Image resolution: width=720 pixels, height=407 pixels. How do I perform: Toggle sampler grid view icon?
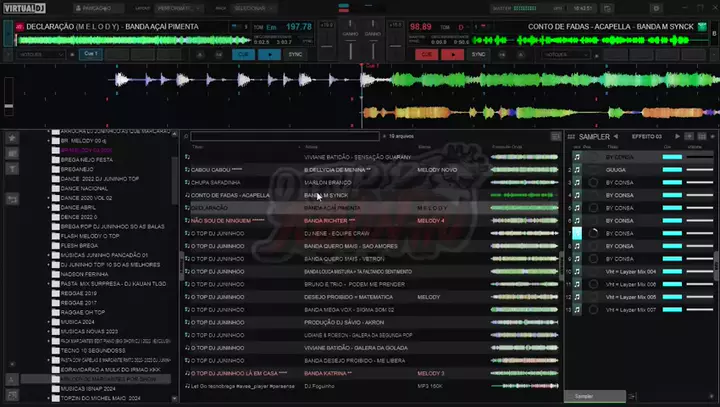pos(702,136)
